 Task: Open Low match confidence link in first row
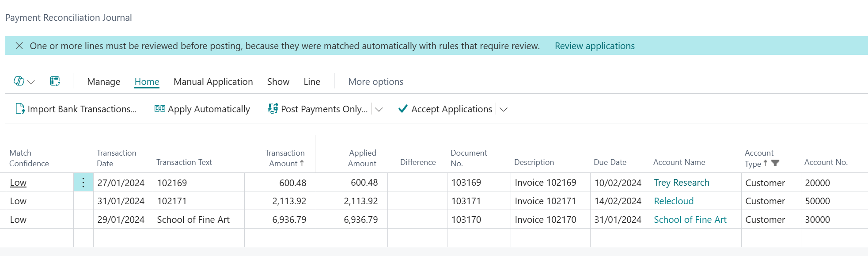[18, 183]
